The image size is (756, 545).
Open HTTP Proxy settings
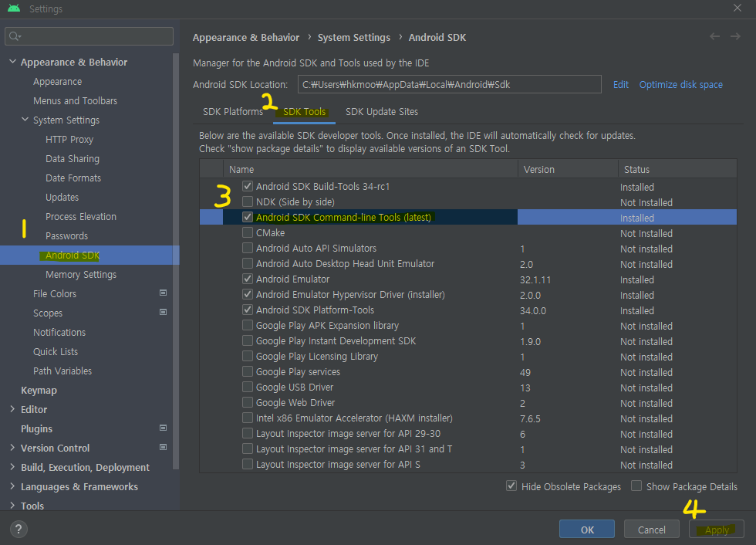[69, 140]
